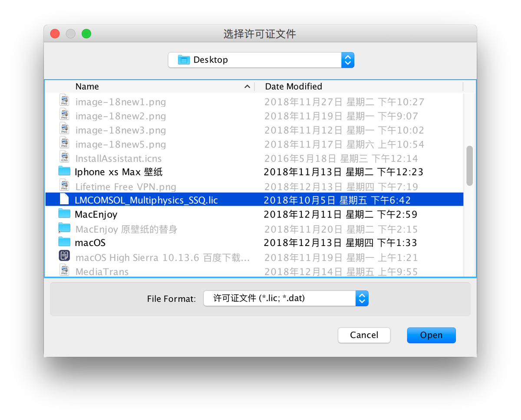Click date 2018年10月5日 星期五 下午6:42
The width and height of the screenshot is (521, 420).
pyautogui.click(x=337, y=200)
